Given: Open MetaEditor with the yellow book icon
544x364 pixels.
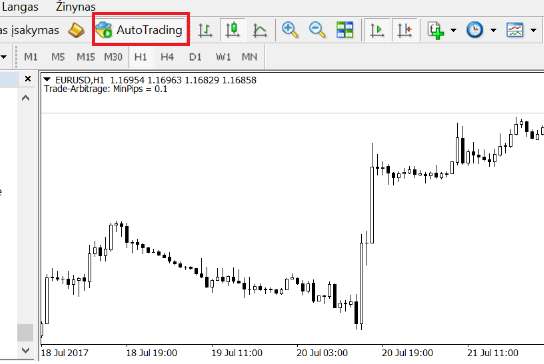Looking at the screenshot, I should [x=76, y=30].
